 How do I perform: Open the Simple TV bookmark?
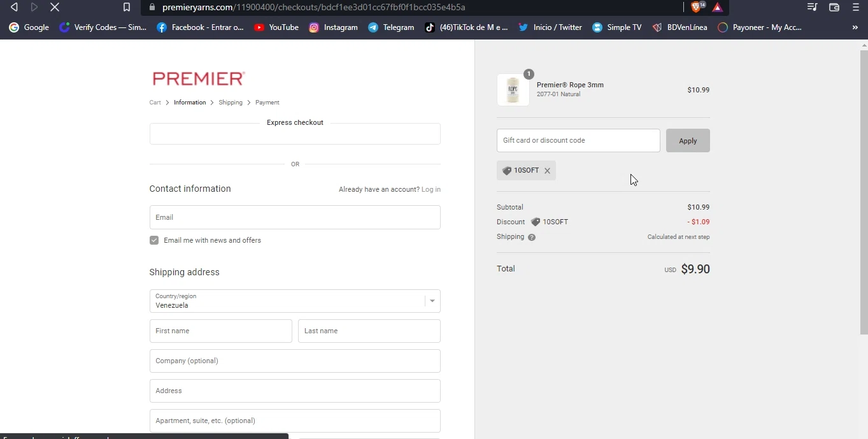coord(616,27)
